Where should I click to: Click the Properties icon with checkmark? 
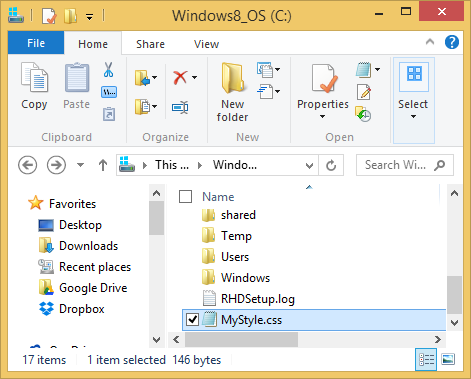(x=324, y=79)
